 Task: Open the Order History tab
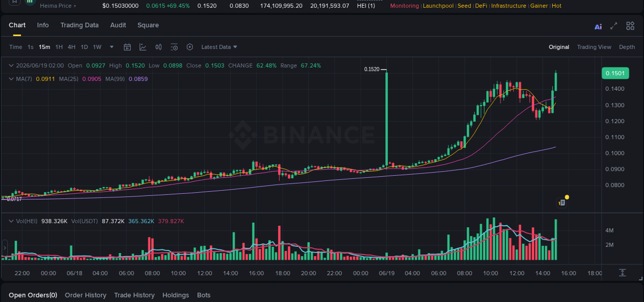[x=86, y=295]
